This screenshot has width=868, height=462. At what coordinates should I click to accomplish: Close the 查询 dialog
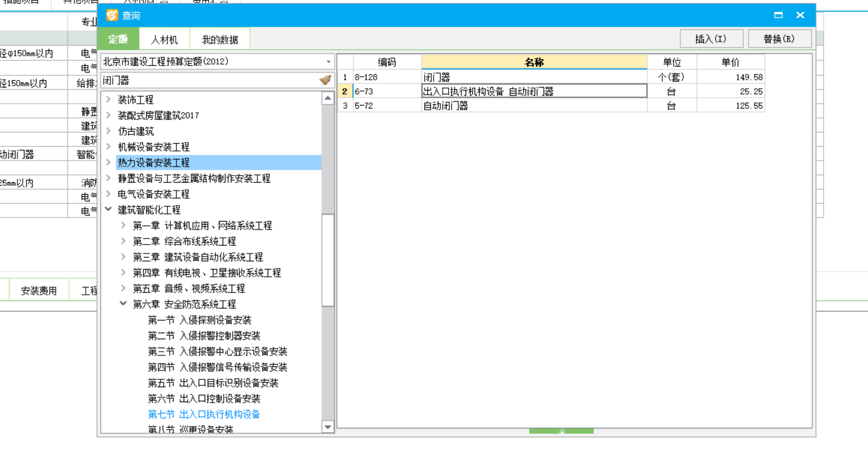[800, 15]
